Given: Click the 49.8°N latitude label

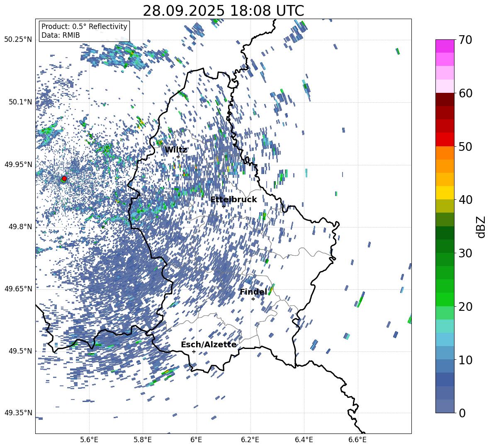Looking at the screenshot, I should coord(20,227).
